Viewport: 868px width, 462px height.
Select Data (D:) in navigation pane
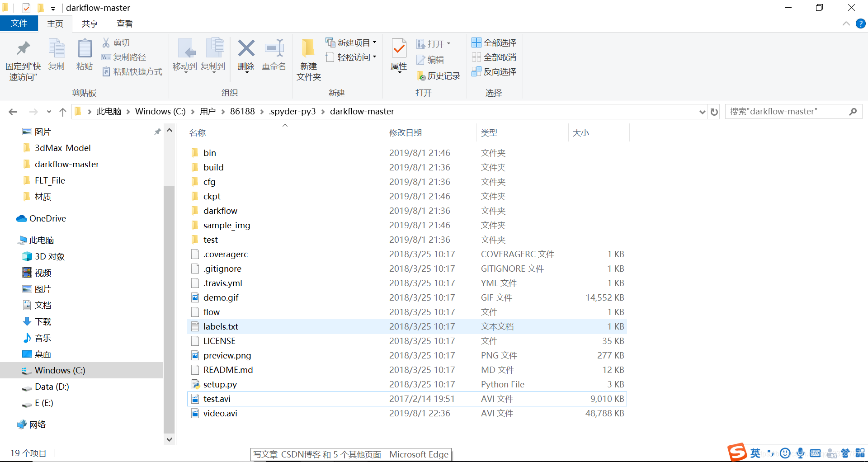[52, 387]
